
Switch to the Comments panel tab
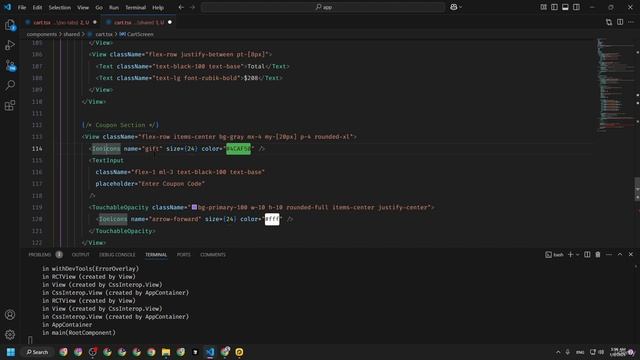click(x=213, y=254)
